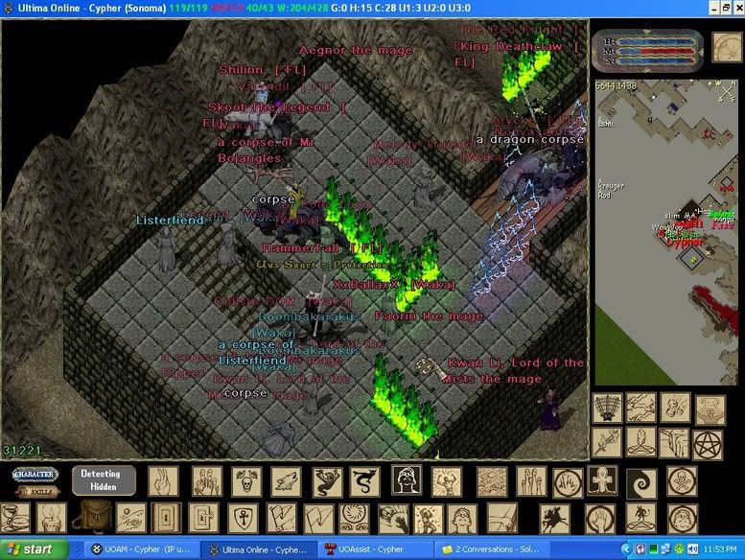Switch to UOAM - Cypher taskbar window
This screenshot has width=745, height=560.
142,549
